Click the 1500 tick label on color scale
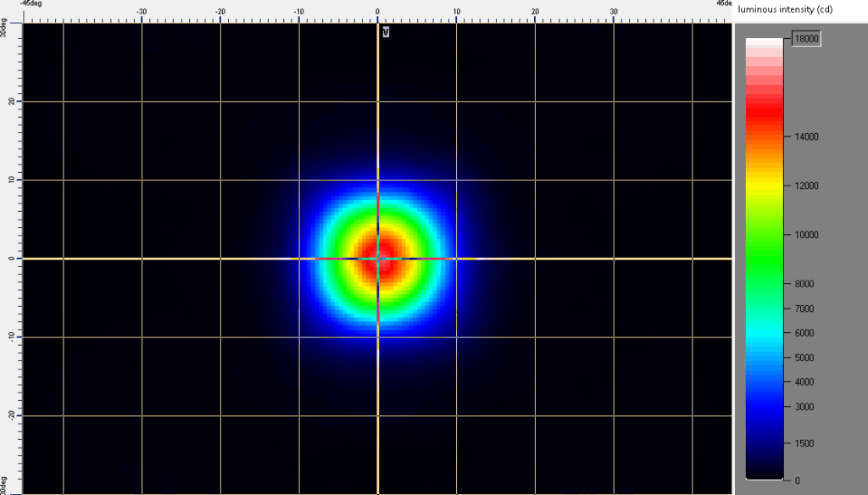 804,443
